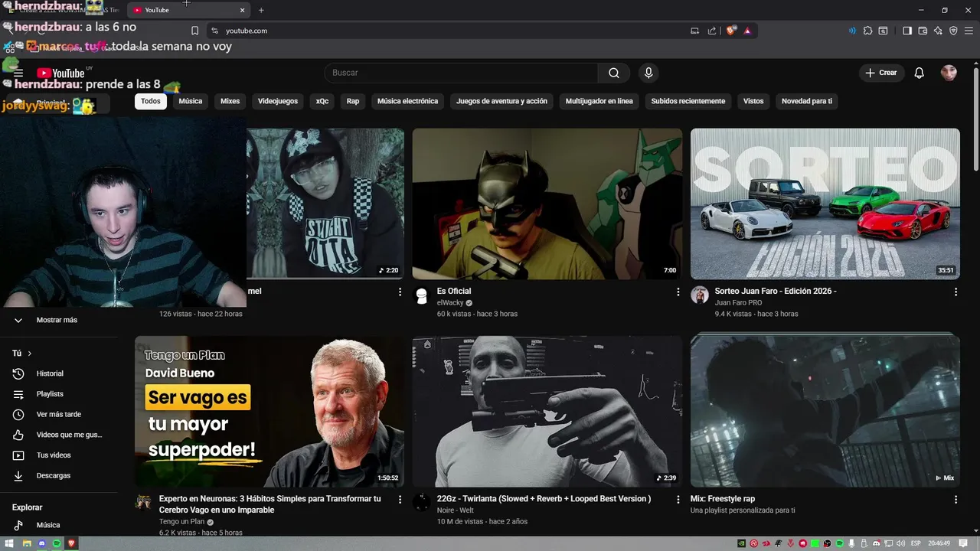Select Juegos de aventura y acción chip
Image resolution: width=980 pixels, height=551 pixels.
coord(501,101)
